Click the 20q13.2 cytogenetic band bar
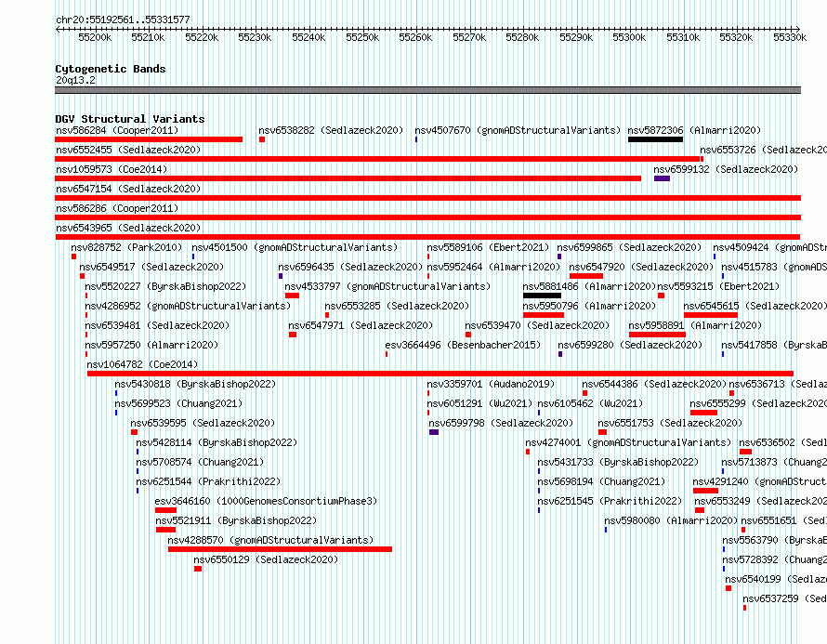This screenshot has height=644, width=827. tap(427, 90)
